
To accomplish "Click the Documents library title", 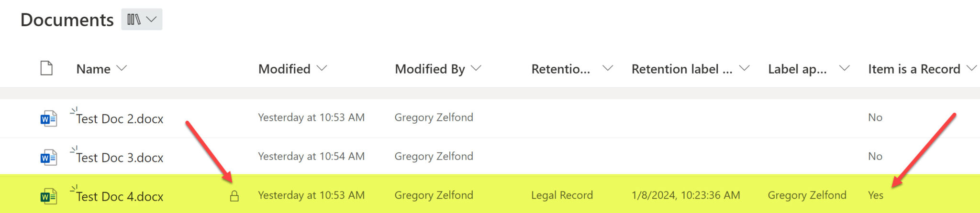I will pos(67,20).
